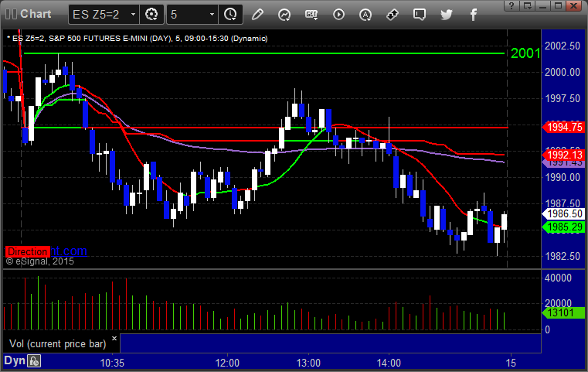Image resolution: width=588 pixels, height=372 pixels.
Task: Click the bar replay play icon
Action: click(x=338, y=14)
